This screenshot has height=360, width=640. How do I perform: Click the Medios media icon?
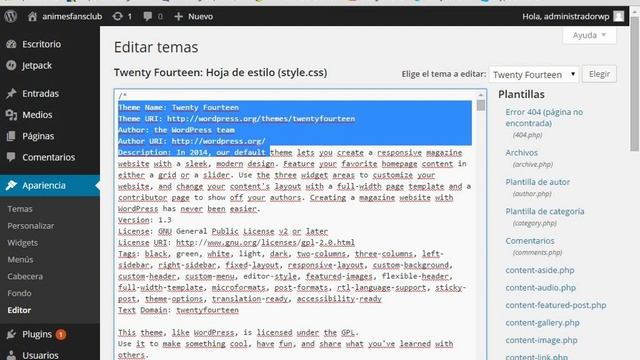[11, 115]
